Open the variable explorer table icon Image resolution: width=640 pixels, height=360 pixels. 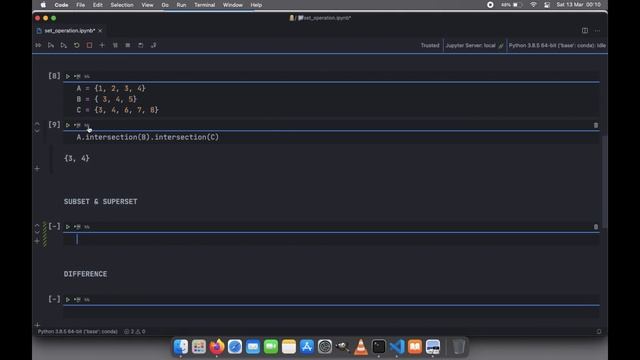point(128,45)
